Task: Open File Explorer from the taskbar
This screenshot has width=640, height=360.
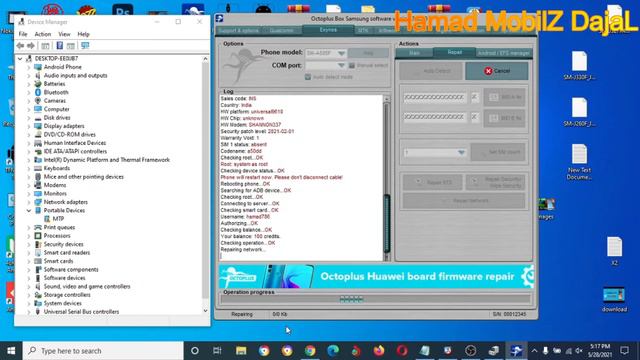Action: click(x=241, y=351)
